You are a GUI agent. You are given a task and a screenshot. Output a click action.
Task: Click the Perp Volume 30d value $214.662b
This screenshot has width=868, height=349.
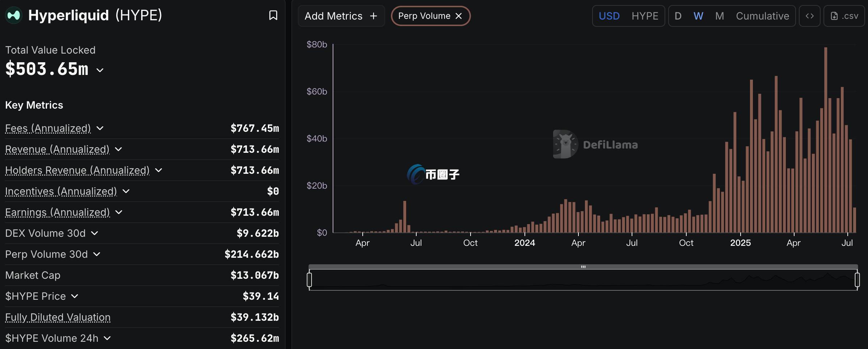[252, 254]
